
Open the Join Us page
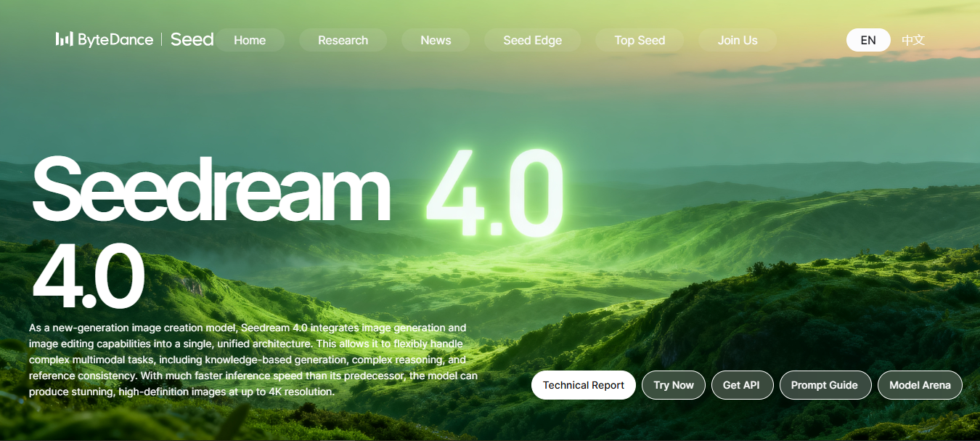point(737,40)
